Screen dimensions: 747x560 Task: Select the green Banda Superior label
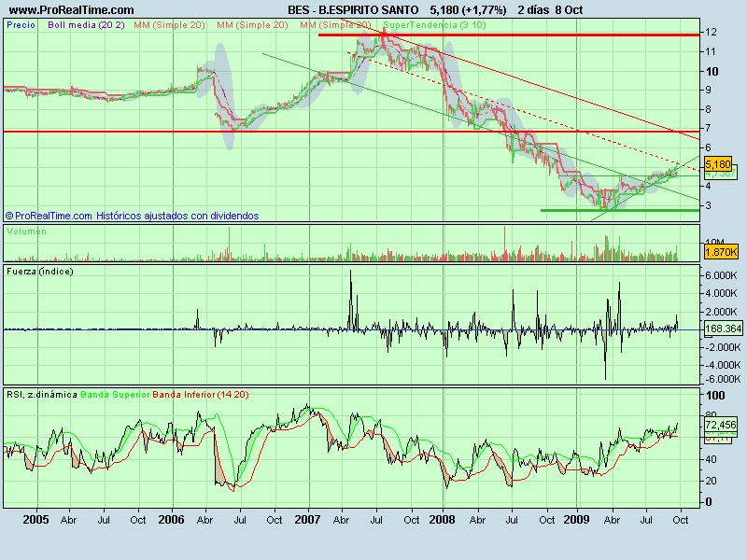[115, 394]
